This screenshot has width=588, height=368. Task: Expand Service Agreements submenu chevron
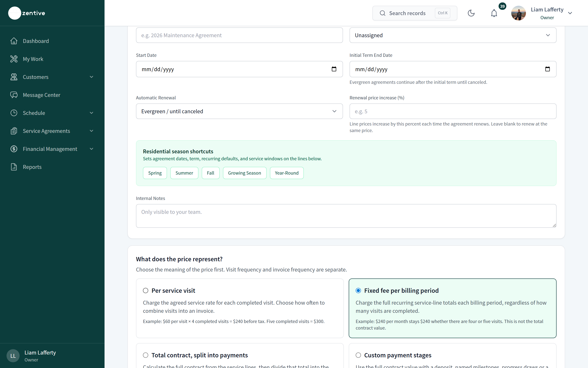point(91,131)
